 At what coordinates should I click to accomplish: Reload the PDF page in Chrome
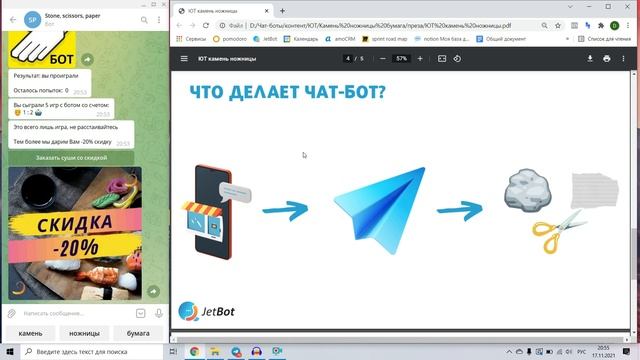(x=206, y=25)
